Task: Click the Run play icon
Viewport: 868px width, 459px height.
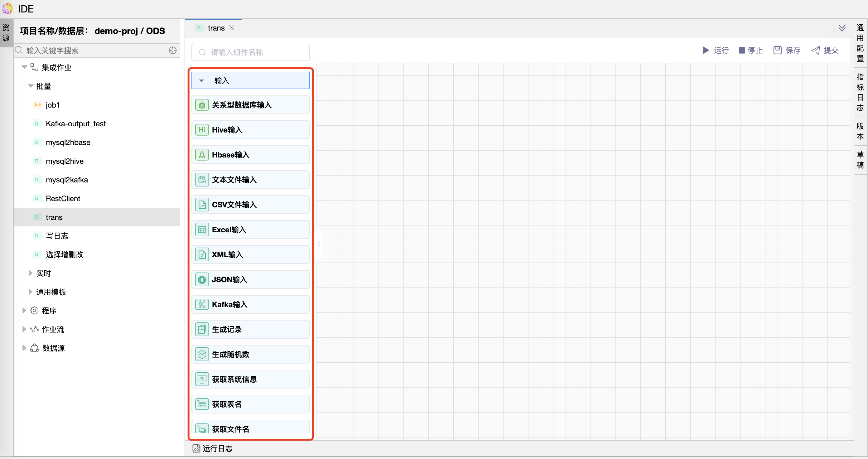Action: click(706, 51)
